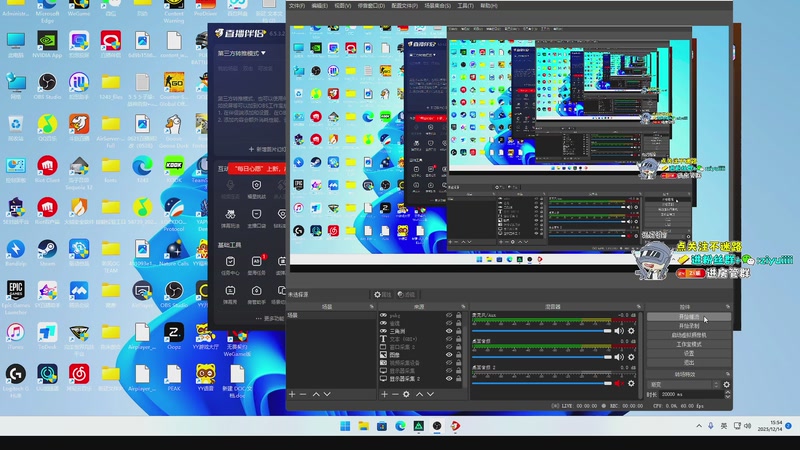Open the Steam desktop shortcut
The image size is (800, 450).
point(47,253)
